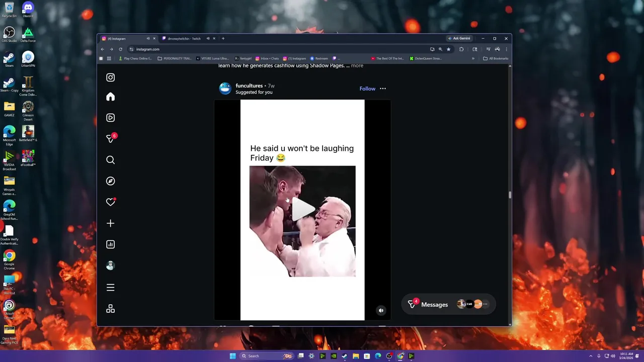Open Discord desktop shortcut

pos(28,10)
